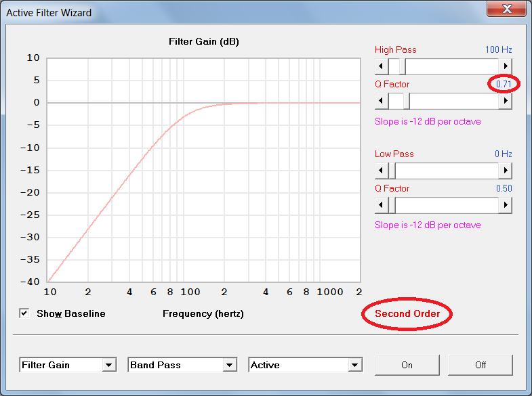Click the Filter Gain (dB) chart title
The width and height of the screenshot is (532, 396).
203,42
